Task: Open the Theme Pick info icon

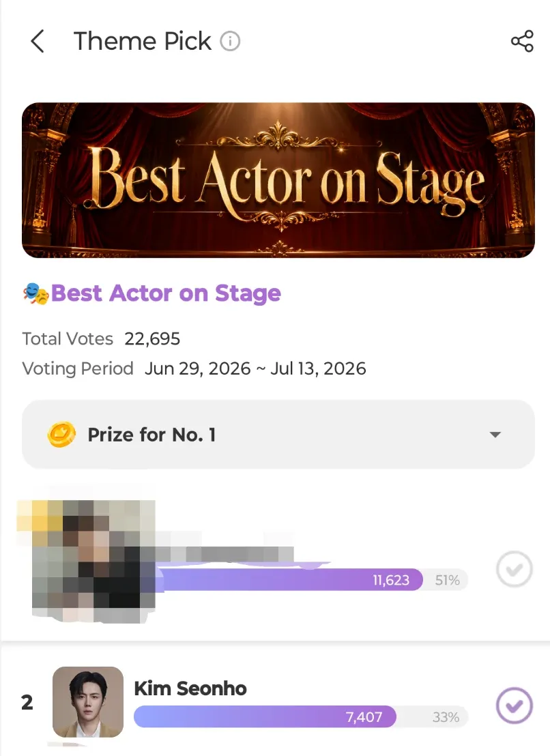Action: tap(230, 42)
